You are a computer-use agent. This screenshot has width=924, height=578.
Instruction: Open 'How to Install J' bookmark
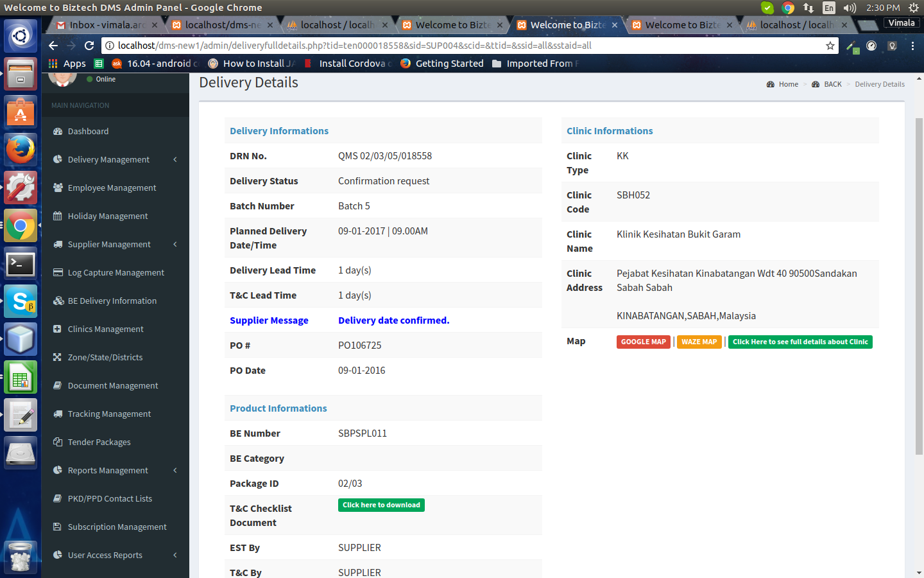[252, 64]
